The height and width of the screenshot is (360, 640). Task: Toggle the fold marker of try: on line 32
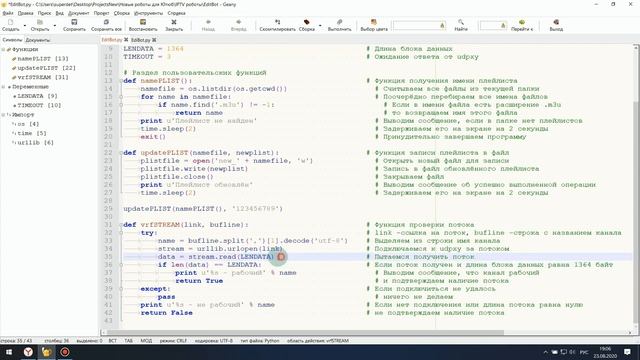tap(121, 233)
